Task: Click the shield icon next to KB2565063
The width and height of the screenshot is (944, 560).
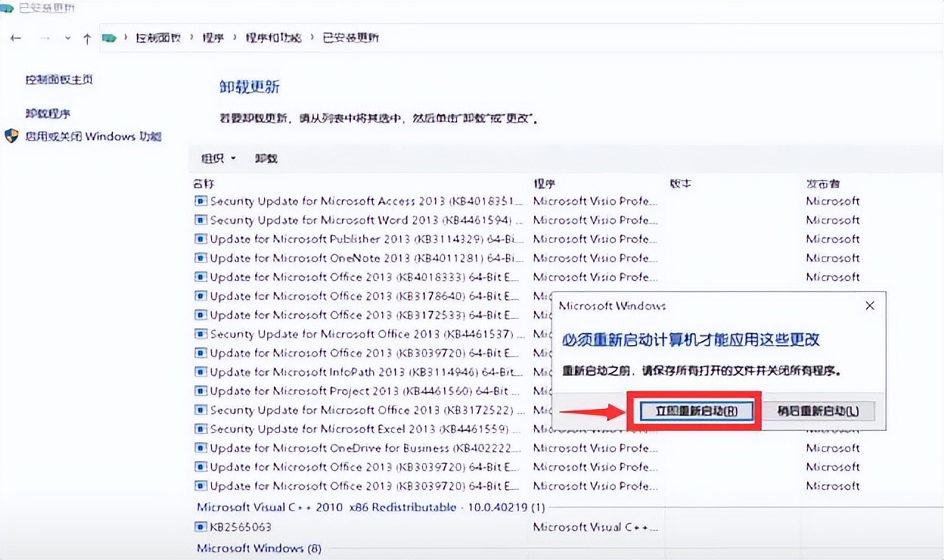Action: [x=200, y=527]
